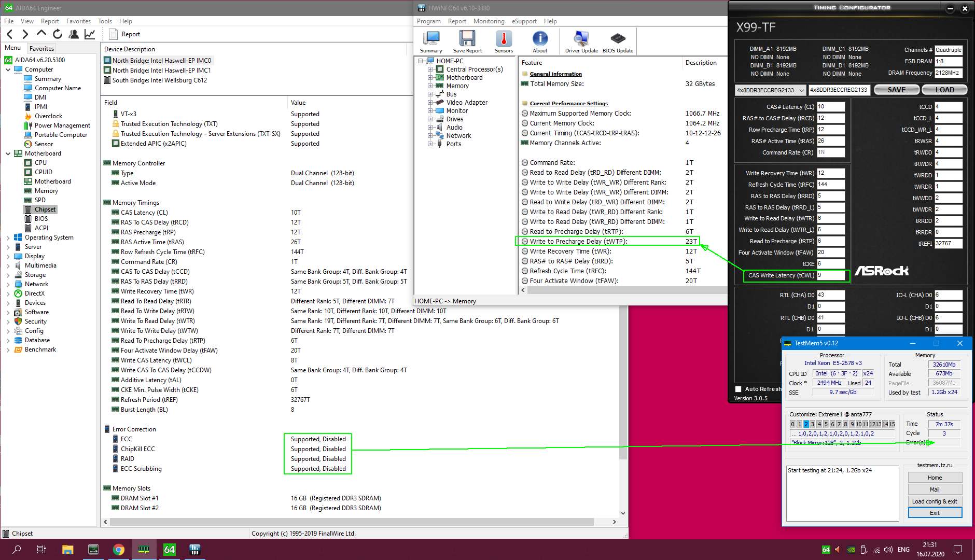Open the AIDA64 graph icon in toolbar
This screenshot has width=975, height=560.
click(90, 34)
